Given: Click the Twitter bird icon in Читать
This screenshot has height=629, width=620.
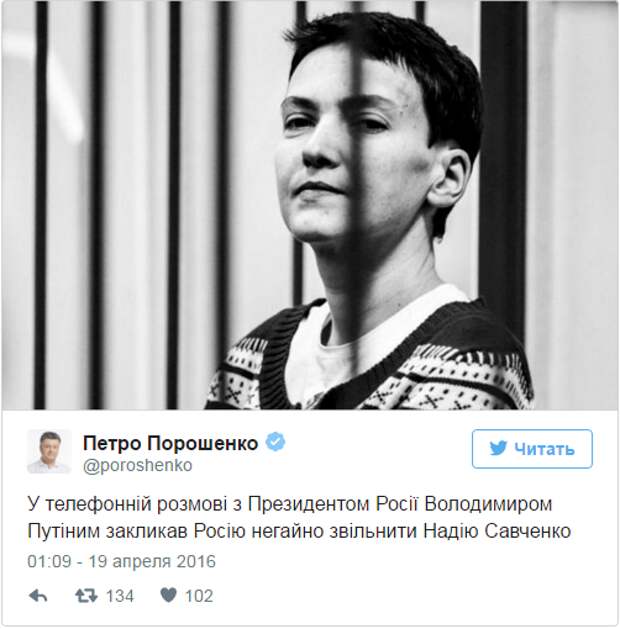Looking at the screenshot, I should pos(498,448).
